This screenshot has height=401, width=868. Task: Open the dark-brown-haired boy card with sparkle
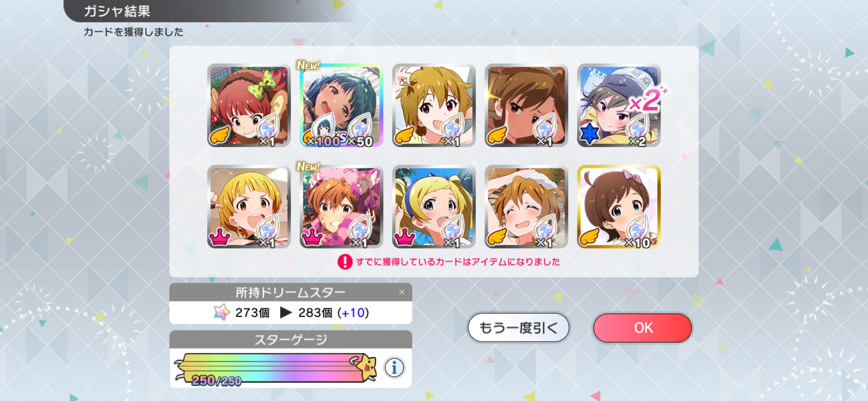coord(526,105)
